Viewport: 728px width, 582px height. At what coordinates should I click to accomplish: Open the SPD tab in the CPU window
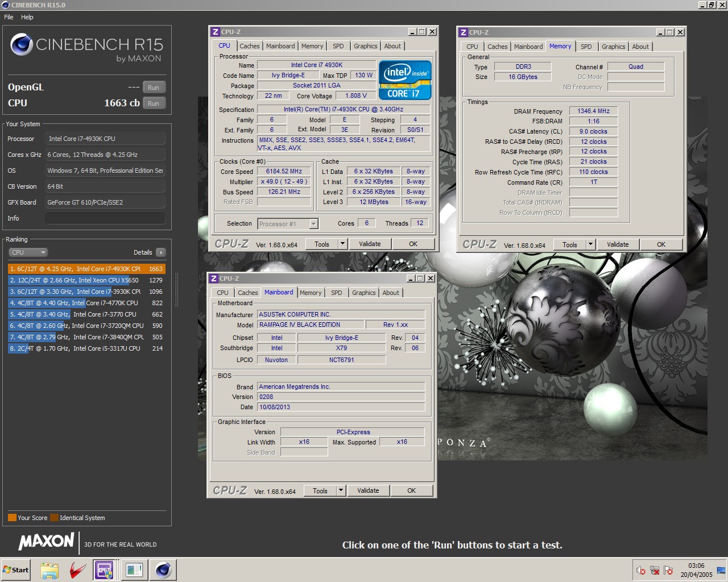(x=338, y=46)
